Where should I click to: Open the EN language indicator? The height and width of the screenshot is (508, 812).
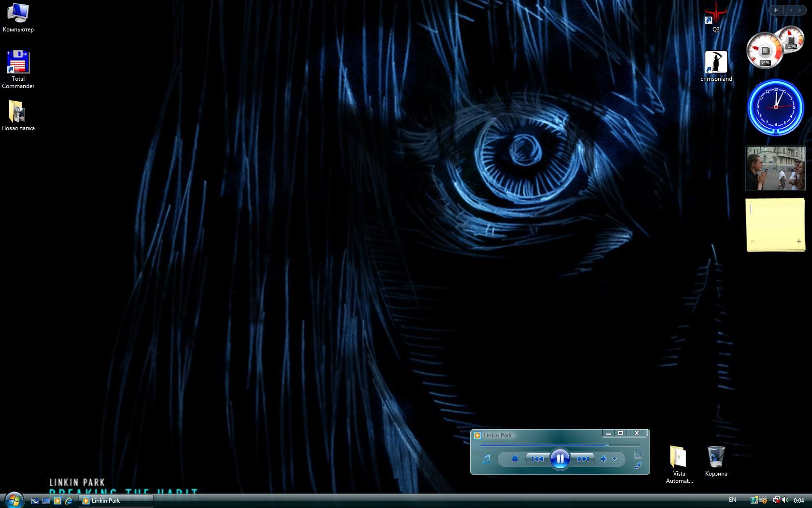tap(732, 500)
